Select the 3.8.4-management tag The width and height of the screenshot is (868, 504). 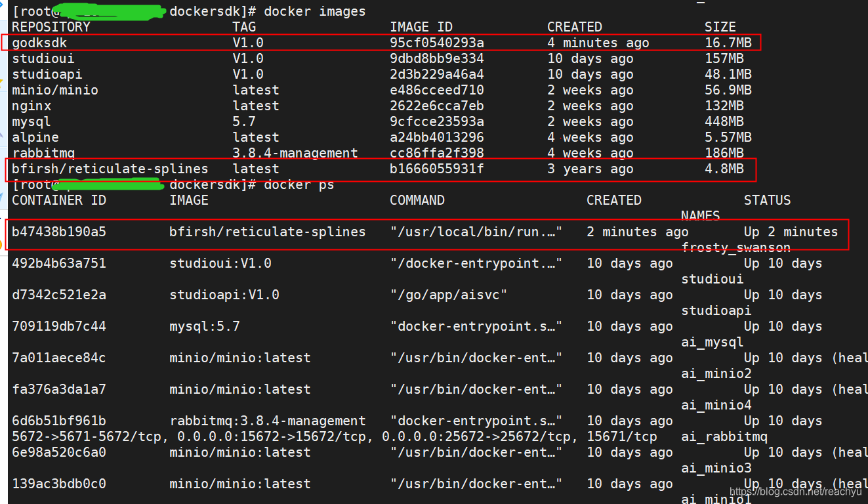[x=295, y=153]
